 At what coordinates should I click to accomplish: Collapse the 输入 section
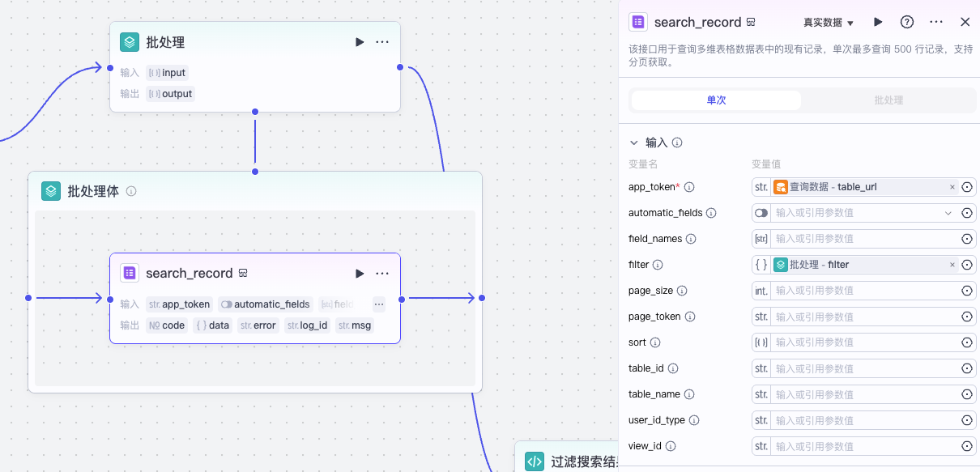[634, 142]
